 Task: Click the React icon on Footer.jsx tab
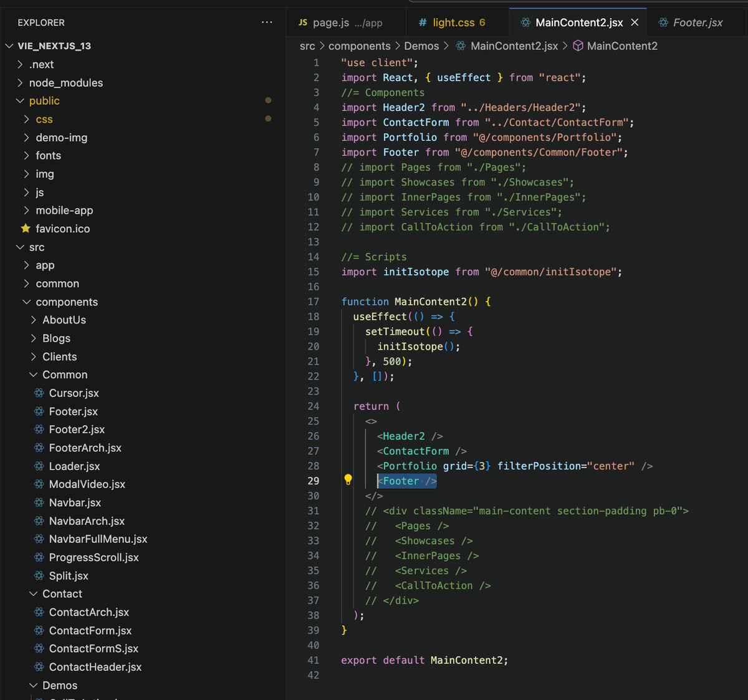pyautogui.click(x=663, y=22)
